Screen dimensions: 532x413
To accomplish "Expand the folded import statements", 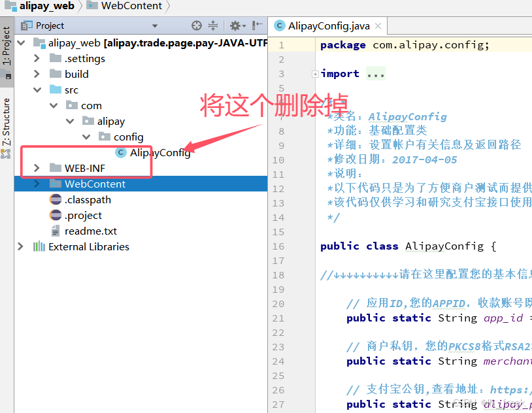I will (315, 74).
